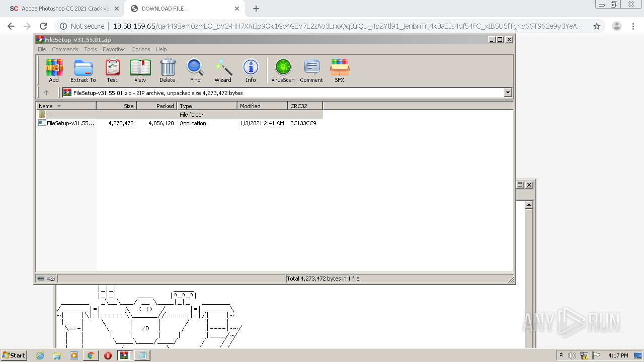
Task: Click the Add archive toolbar icon
Action: click(x=54, y=70)
